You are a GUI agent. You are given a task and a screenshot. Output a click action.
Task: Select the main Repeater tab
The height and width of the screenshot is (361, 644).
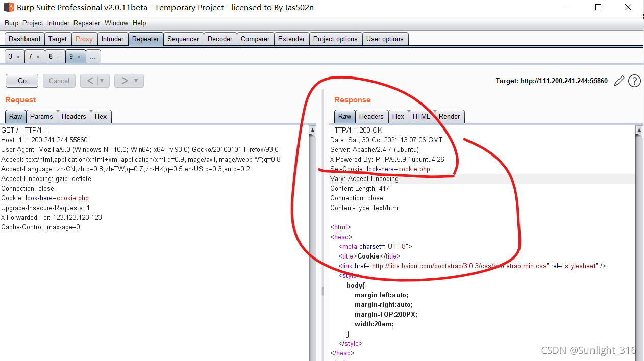point(145,39)
